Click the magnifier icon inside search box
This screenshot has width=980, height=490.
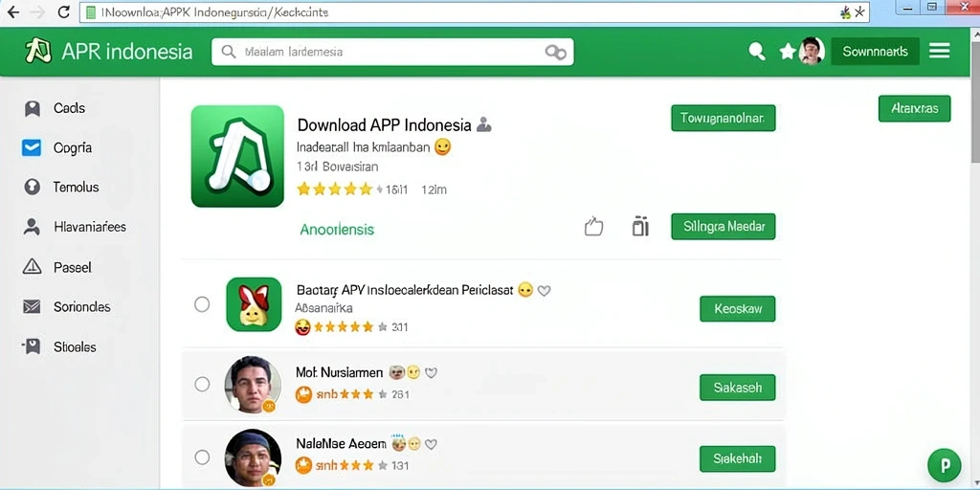point(229,52)
